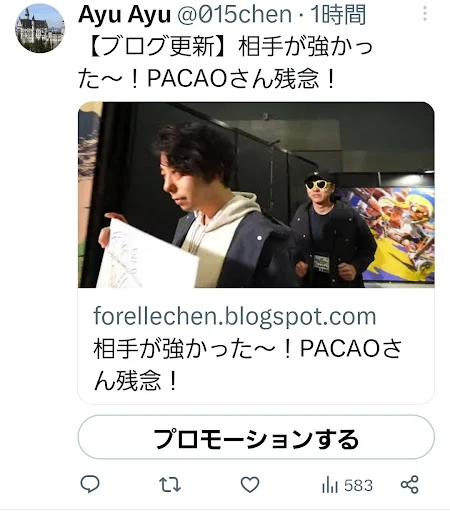The width and height of the screenshot is (450, 512).
Task: Open the forellechen.blogspot.com link
Action: pos(235,316)
